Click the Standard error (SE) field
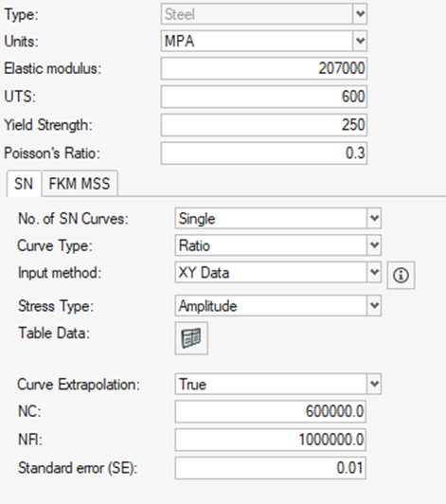 pyautogui.click(x=271, y=468)
